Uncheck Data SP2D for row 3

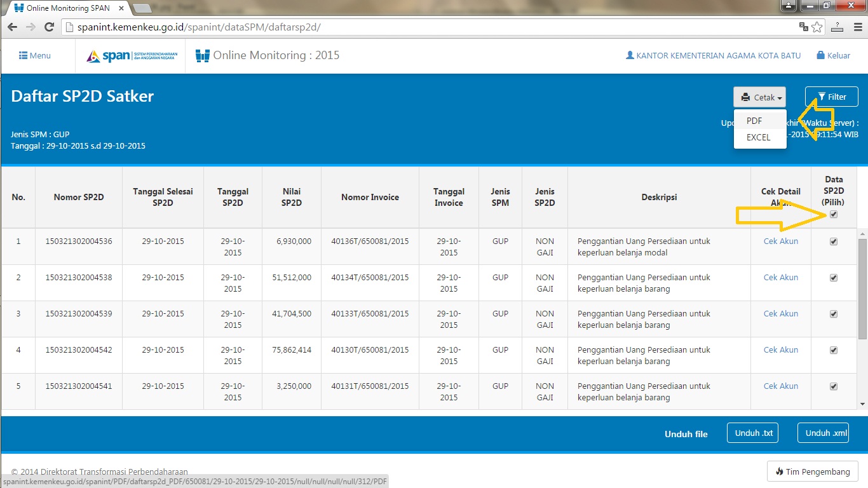click(833, 313)
